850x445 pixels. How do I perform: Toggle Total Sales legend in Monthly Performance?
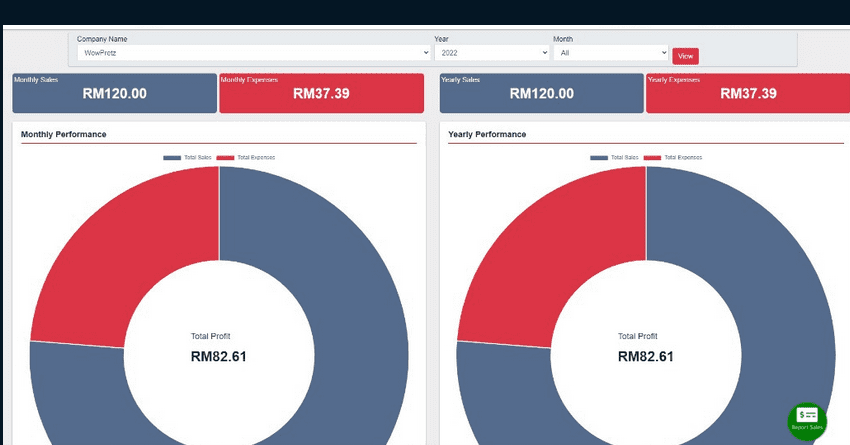(187, 158)
